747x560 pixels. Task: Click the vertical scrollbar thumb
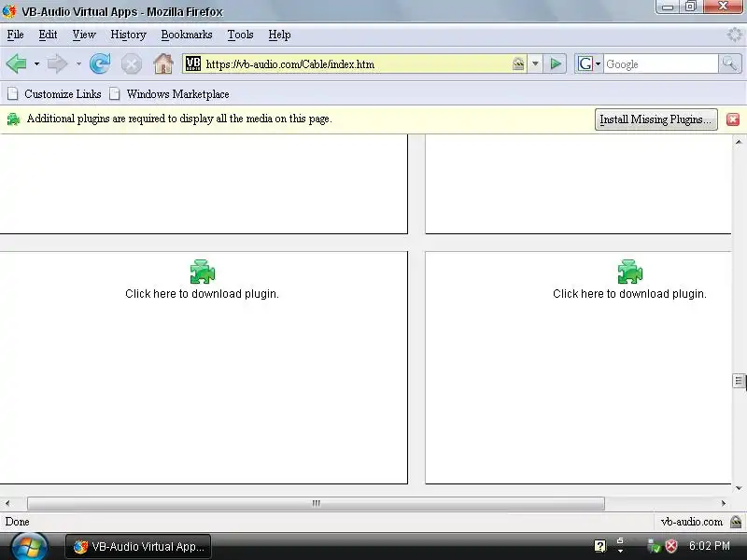[x=739, y=381]
